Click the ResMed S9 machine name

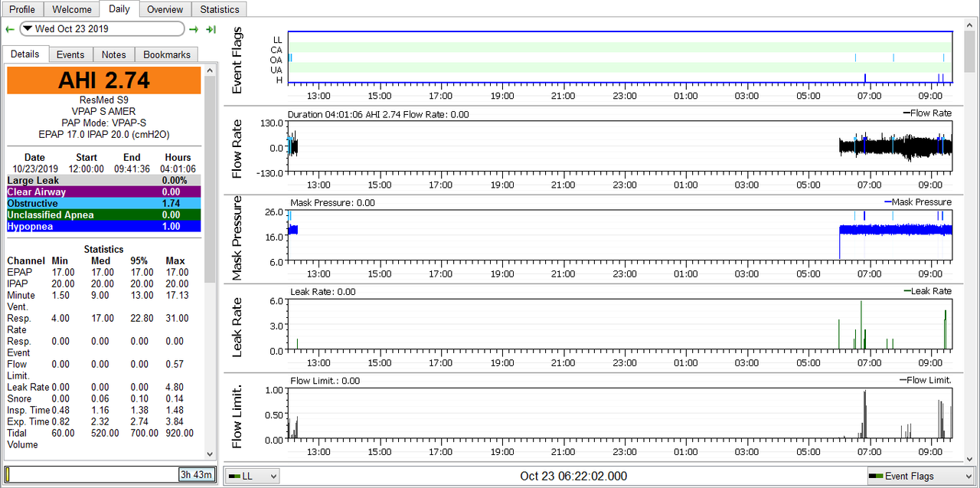104,100
